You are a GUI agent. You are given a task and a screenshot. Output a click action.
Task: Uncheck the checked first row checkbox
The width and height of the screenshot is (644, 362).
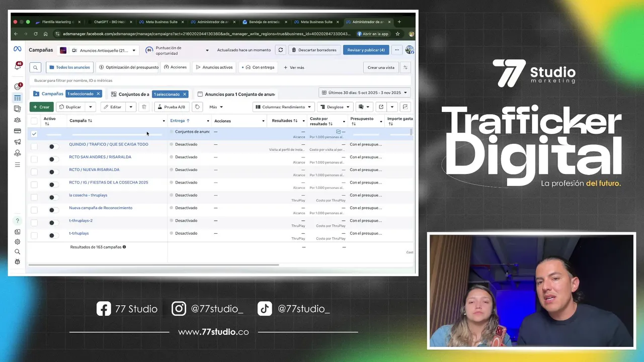coord(34,134)
